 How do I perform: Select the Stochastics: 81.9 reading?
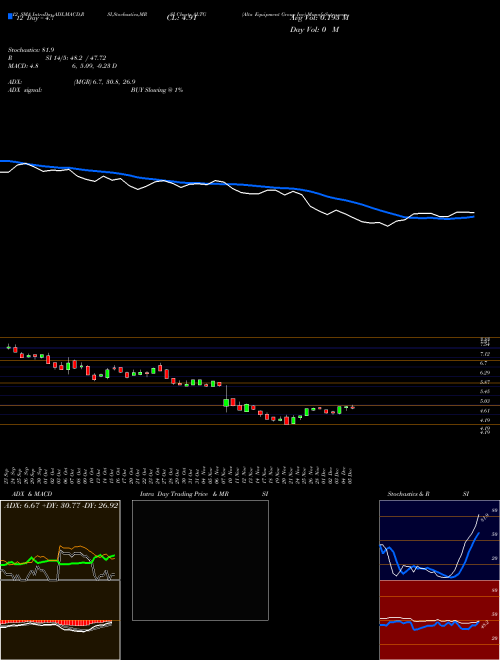31,50
